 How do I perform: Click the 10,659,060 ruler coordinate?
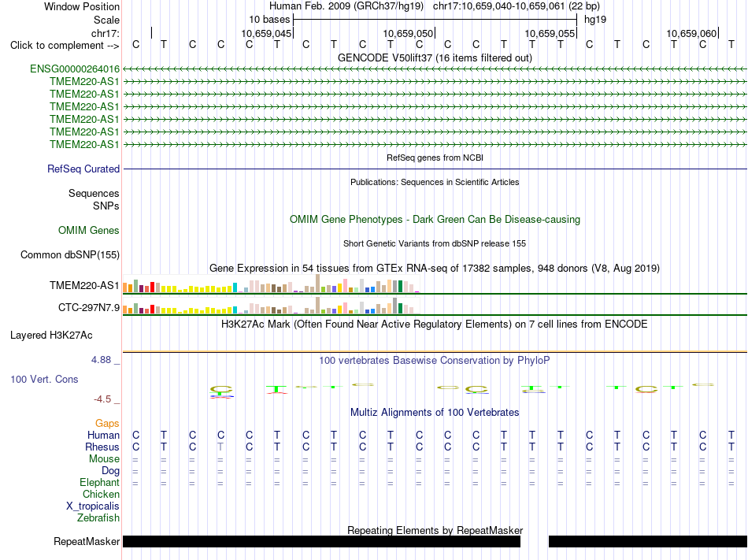tap(691, 33)
